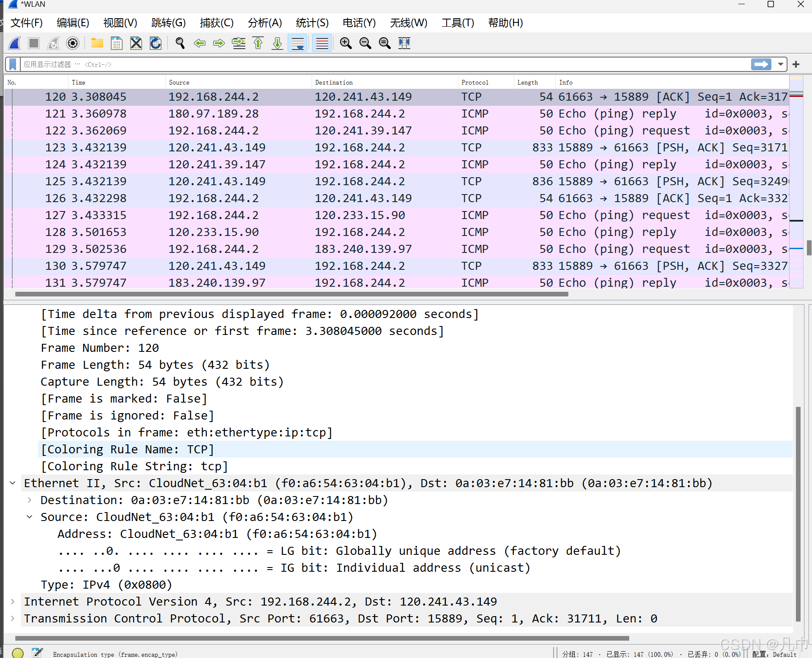
Task: Click the reload capture file icon
Action: [x=156, y=43]
